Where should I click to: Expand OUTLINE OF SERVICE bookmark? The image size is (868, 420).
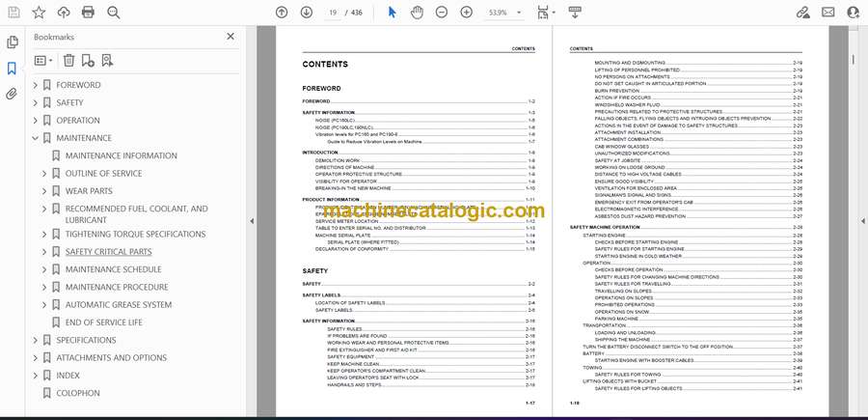[44, 174]
